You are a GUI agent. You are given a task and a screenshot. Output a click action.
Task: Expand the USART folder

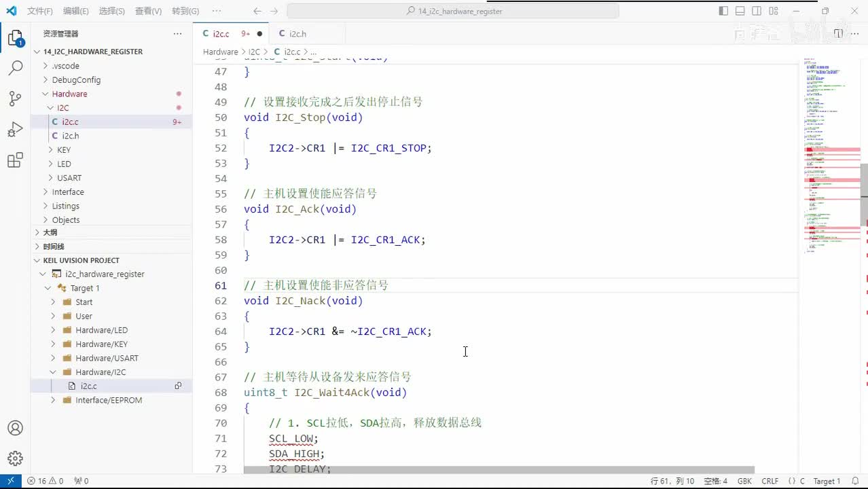click(69, 178)
